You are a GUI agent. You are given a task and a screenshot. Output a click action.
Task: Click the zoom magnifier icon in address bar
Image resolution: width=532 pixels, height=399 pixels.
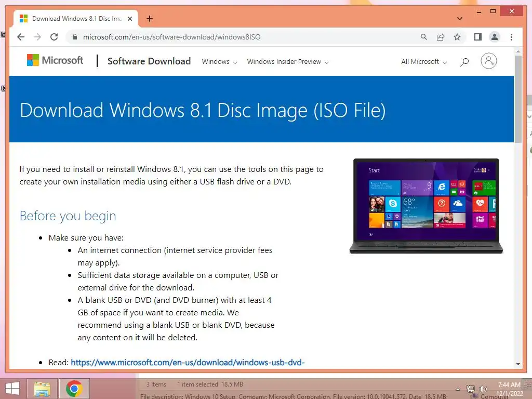click(x=424, y=37)
